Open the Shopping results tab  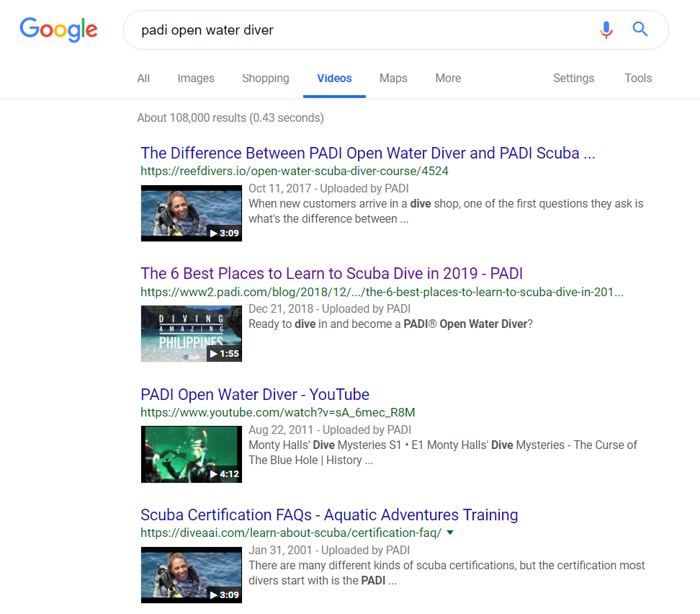[266, 79]
